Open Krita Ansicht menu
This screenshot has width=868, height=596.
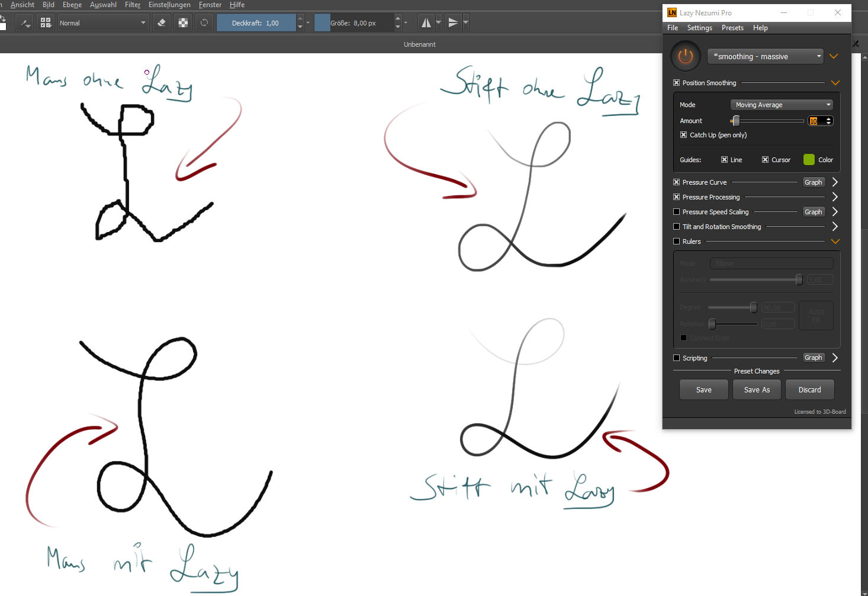click(22, 5)
